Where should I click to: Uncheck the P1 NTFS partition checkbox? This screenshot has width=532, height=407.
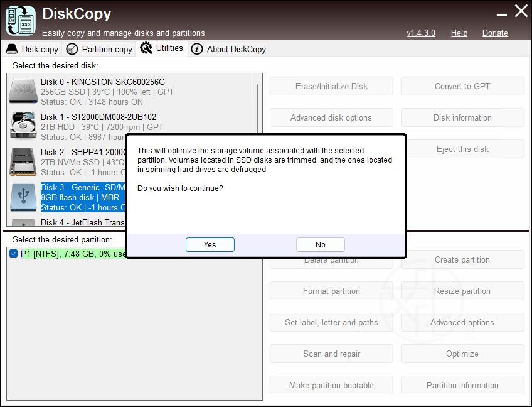coord(14,254)
